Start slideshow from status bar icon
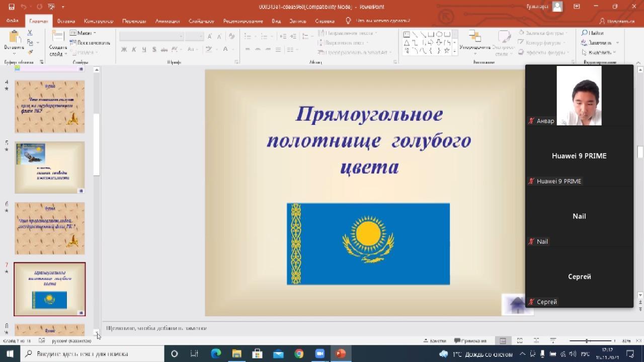 pyautogui.click(x=553, y=341)
